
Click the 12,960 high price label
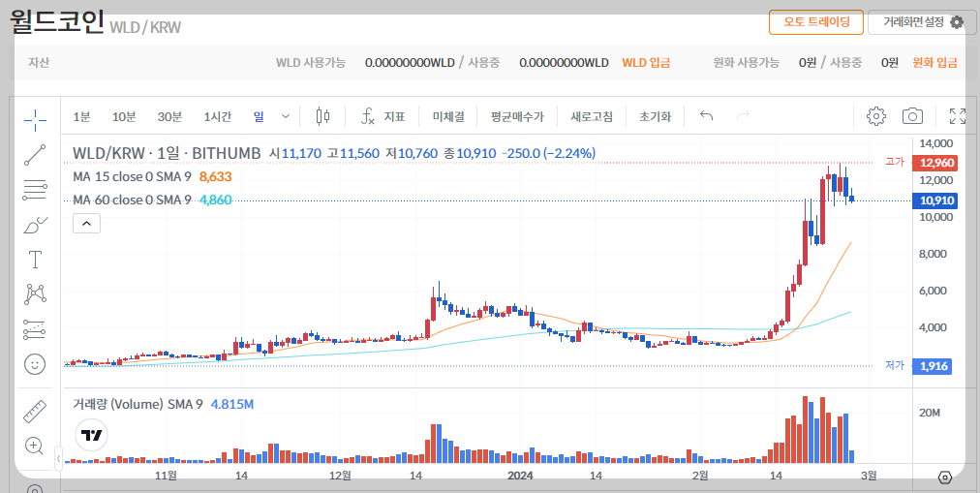click(x=934, y=163)
